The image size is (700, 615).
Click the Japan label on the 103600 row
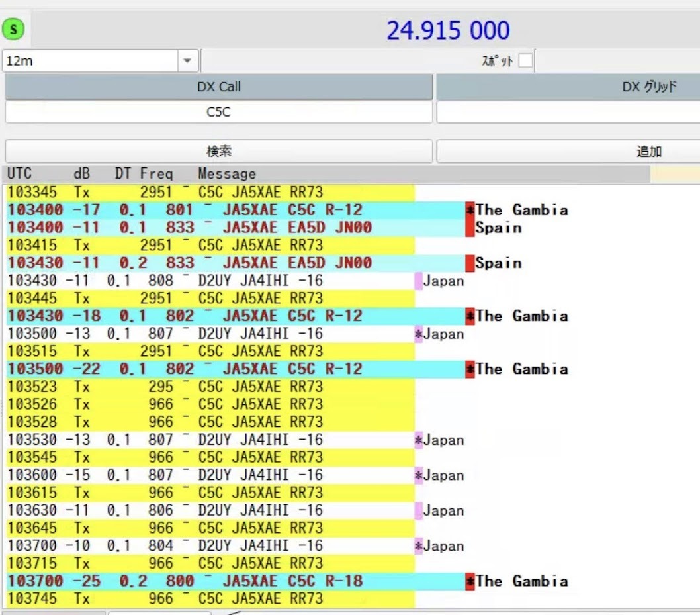click(x=443, y=475)
